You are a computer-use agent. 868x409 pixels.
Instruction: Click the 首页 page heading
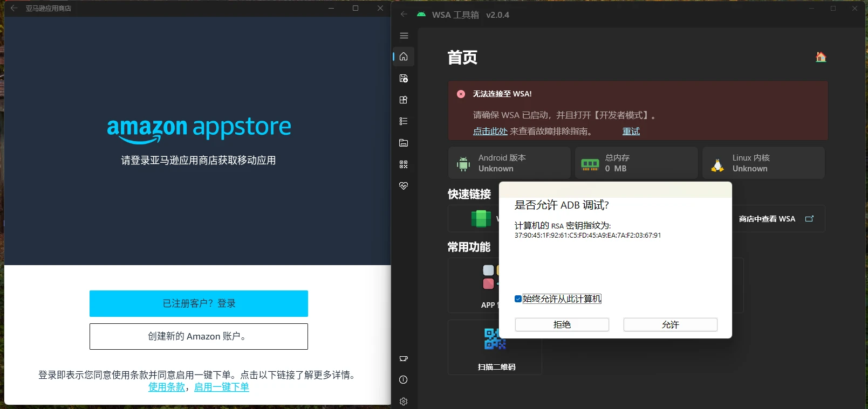point(462,57)
